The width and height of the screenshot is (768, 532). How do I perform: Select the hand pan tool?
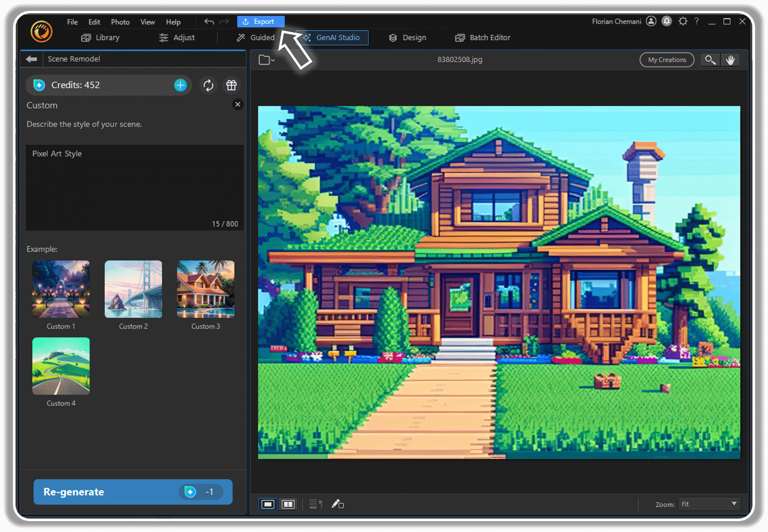point(731,60)
